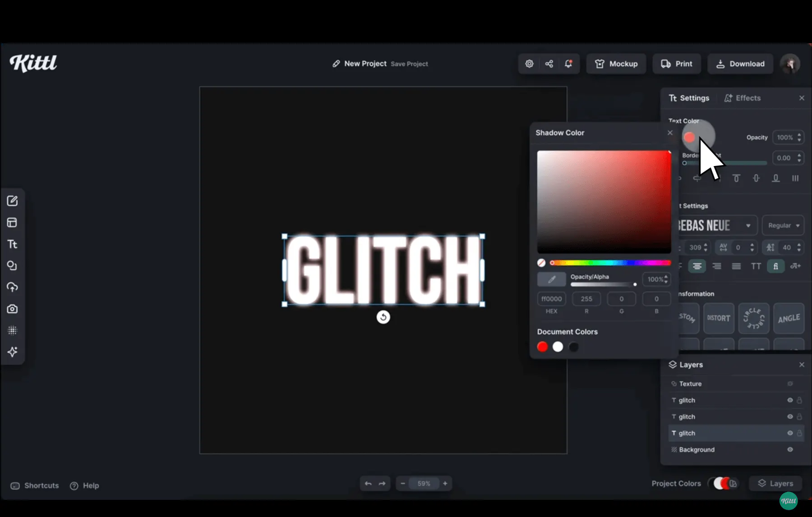
Task: Open the Templates tool in the sidebar
Action: (x=12, y=222)
